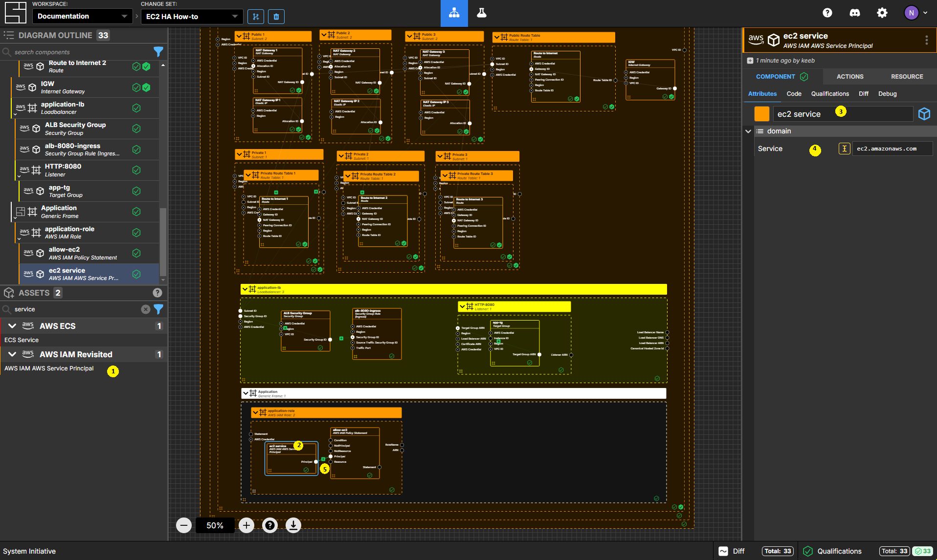The width and height of the screenshot is (937, 560).
Task: Open the Attributes subtab
Action: pos(762,94)
